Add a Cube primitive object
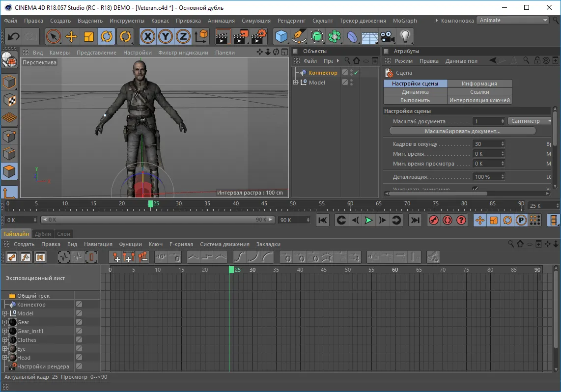 click(x=281, y=36)
